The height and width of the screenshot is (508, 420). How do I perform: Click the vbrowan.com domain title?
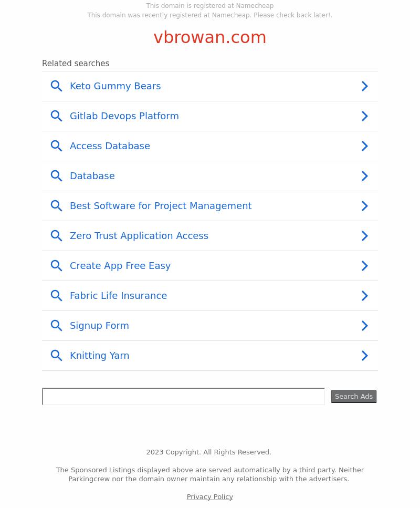210,37
